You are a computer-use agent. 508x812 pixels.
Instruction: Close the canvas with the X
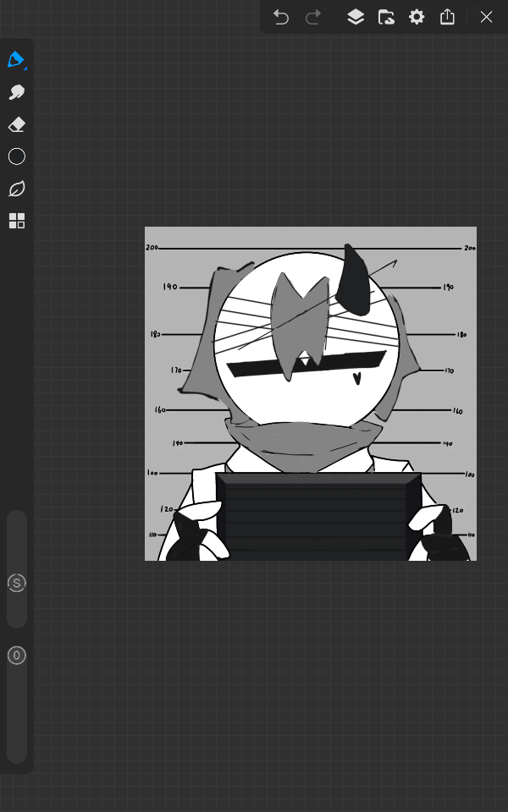point(486,17)
